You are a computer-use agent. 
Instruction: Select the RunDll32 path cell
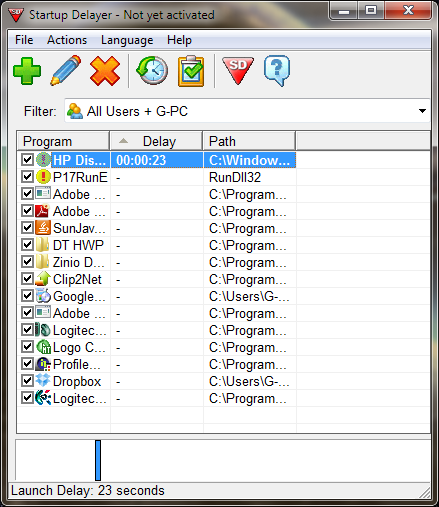pos(235,177)
